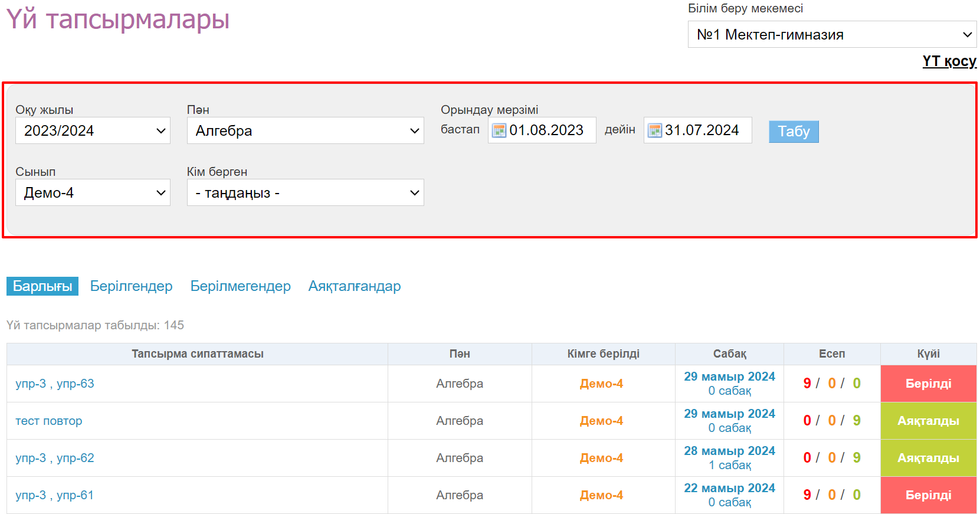Click the start date calendar icon

coord(499,130)
